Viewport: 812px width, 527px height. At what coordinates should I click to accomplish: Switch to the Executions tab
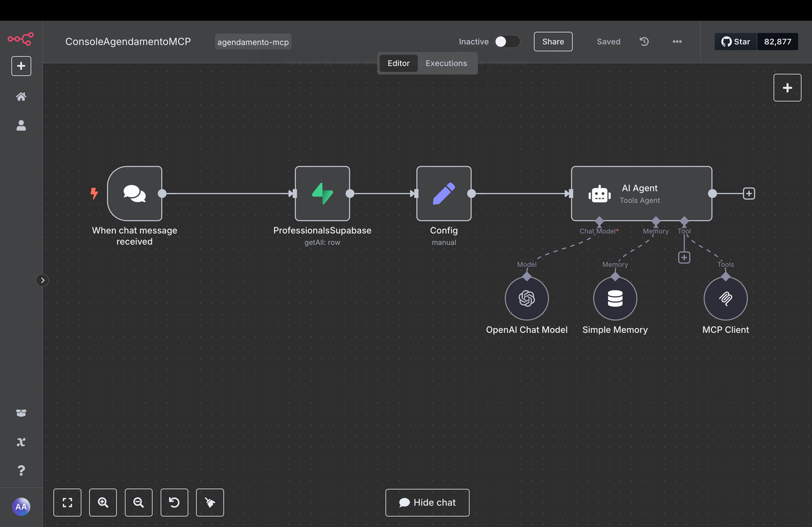pos(446,63)
